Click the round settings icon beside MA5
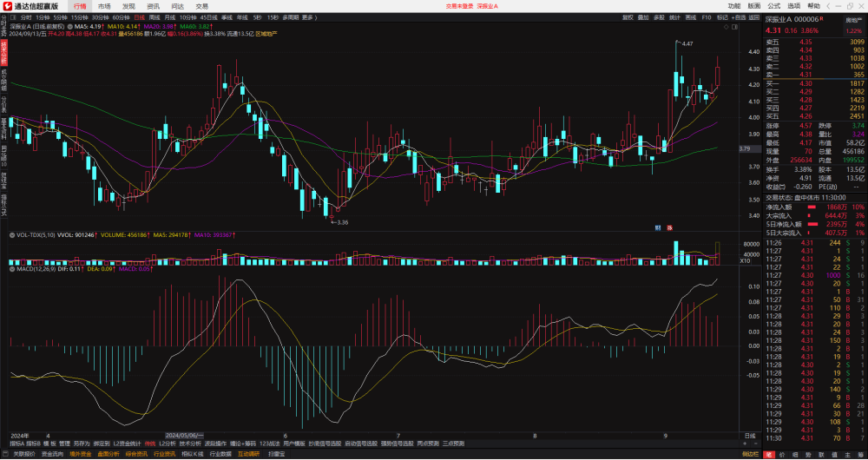This screenshot has height=460, width=868. pyautogui.click(x=70, y=26)
